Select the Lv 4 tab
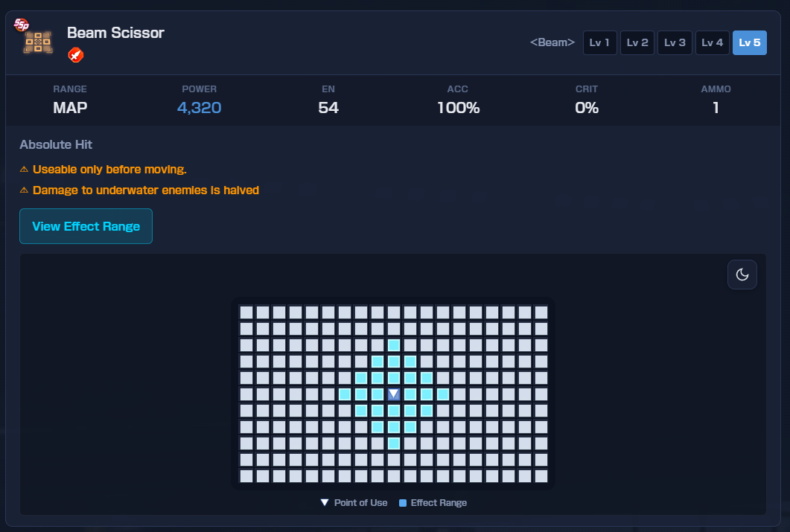The image size is (790, 532). (x=712, y=42)
